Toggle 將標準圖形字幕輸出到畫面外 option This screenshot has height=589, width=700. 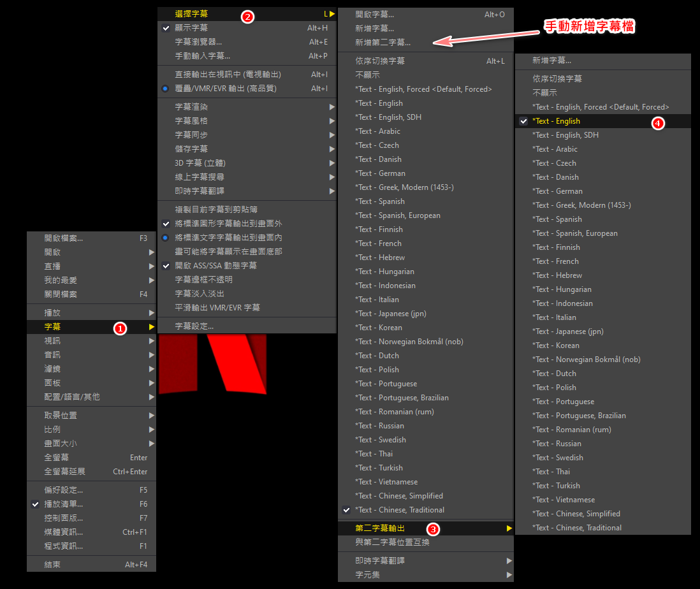pyautogui.click(x=228, y=224)
